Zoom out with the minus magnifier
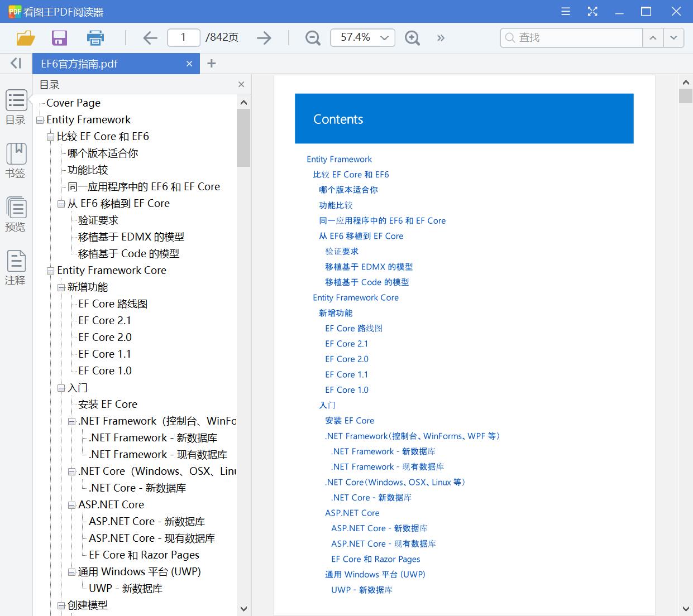 313,37
